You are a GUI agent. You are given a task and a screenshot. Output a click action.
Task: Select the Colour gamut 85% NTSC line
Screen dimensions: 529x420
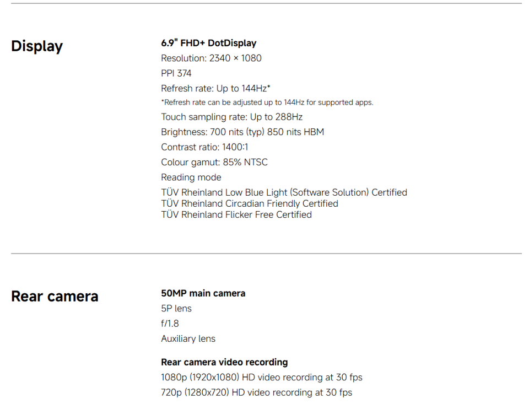(x=214, y=162)
